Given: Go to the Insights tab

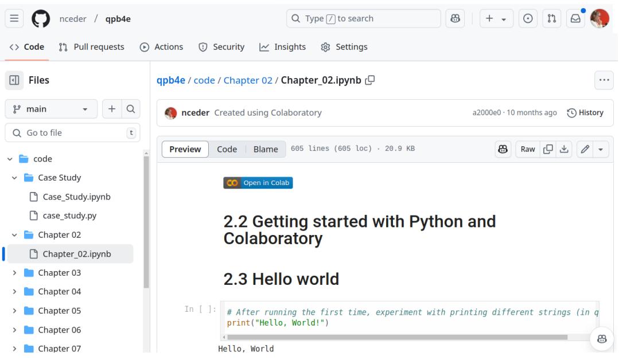Looking at the screenshot, I should (282, 47).
